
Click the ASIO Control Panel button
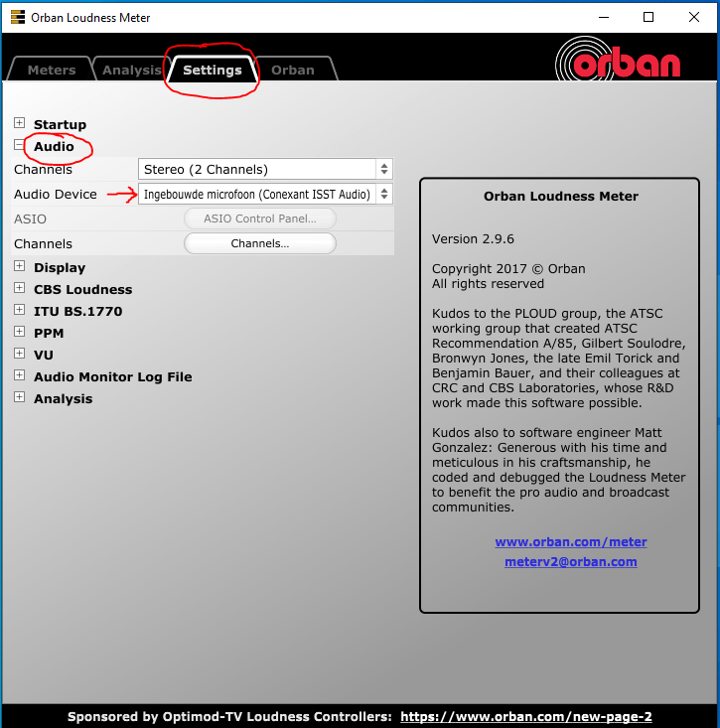(x=260, y=218)
